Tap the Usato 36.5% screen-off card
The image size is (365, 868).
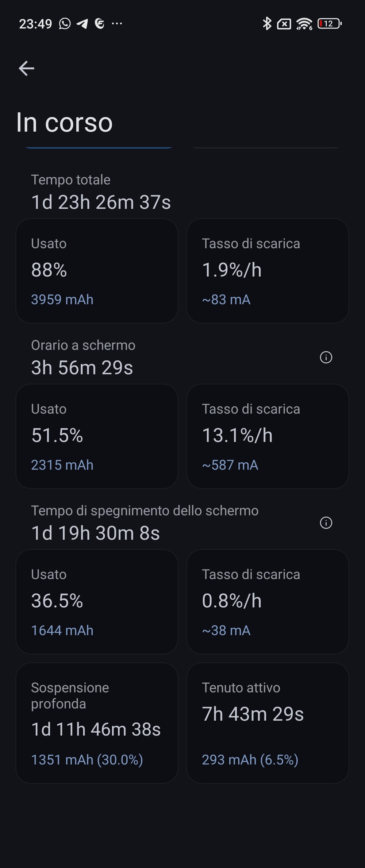coord(97,602)
